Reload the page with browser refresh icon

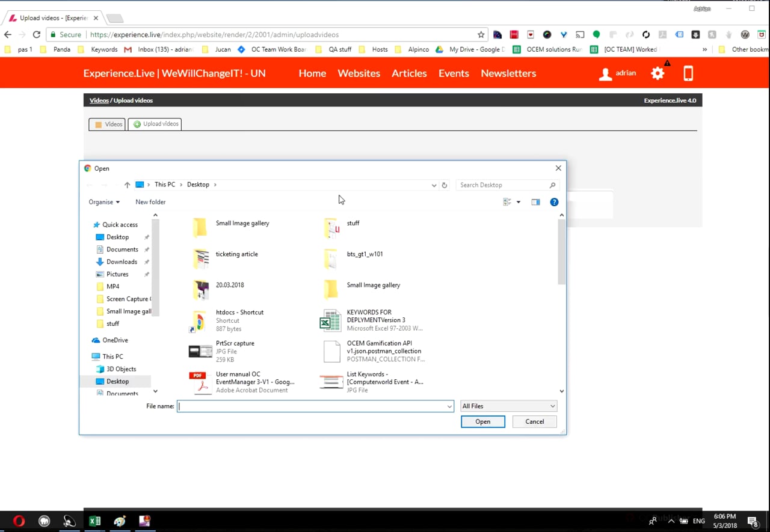pyautogui.click(x=37, y=35)
